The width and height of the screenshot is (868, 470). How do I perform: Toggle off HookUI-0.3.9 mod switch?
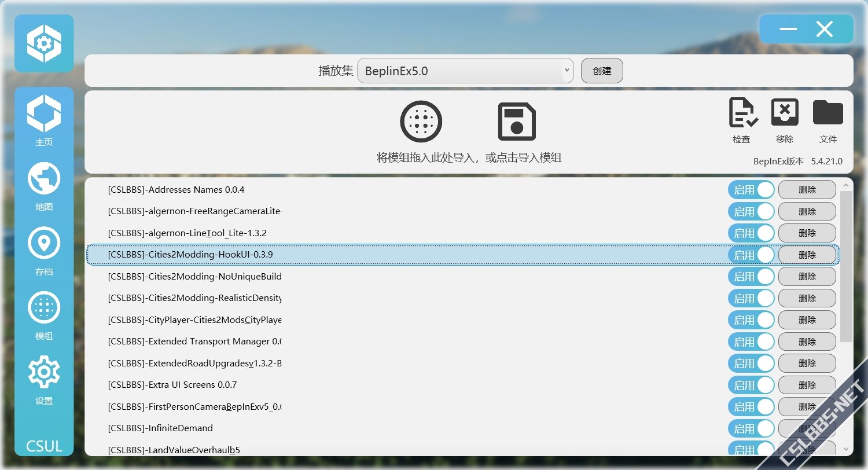pos(751,255)
